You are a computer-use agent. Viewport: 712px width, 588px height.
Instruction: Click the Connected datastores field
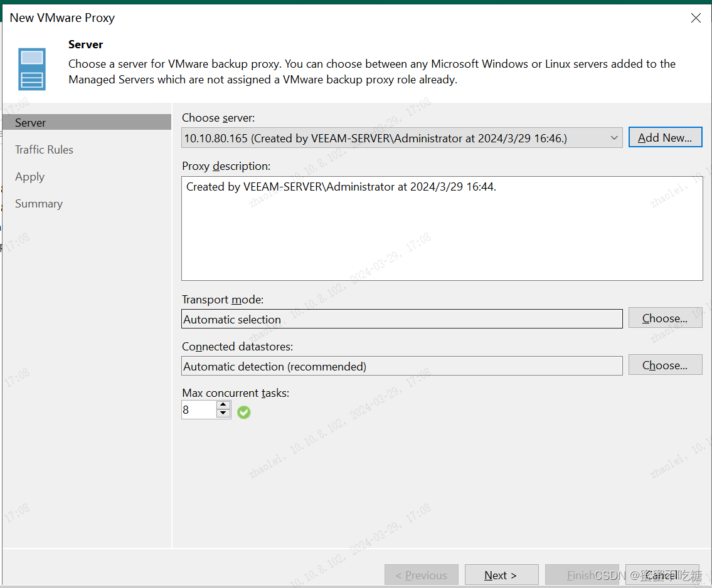402,366
